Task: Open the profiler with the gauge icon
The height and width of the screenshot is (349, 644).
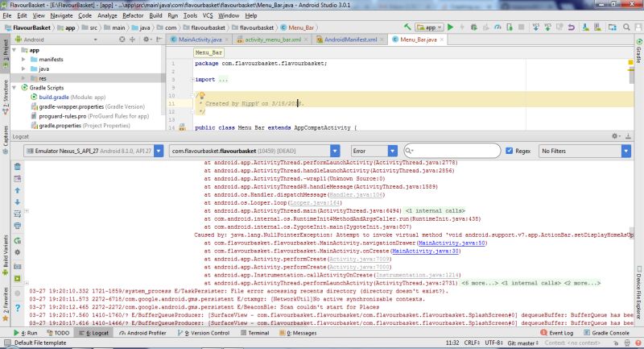Action: click(497, 27)
